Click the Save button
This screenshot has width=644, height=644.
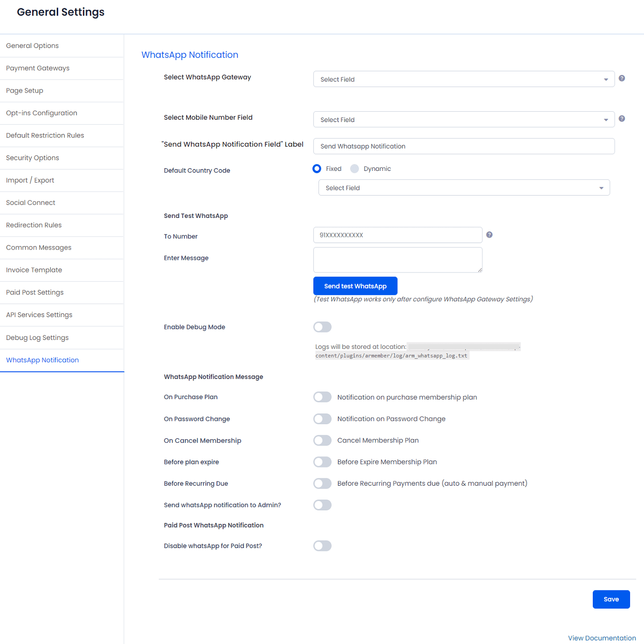pos(611,599)
